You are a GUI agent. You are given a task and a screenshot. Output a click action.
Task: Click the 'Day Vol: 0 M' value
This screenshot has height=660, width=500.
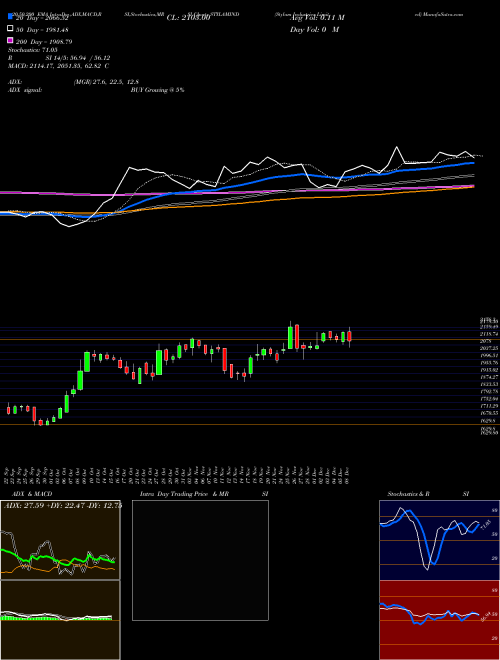click(x=314, y=29)
